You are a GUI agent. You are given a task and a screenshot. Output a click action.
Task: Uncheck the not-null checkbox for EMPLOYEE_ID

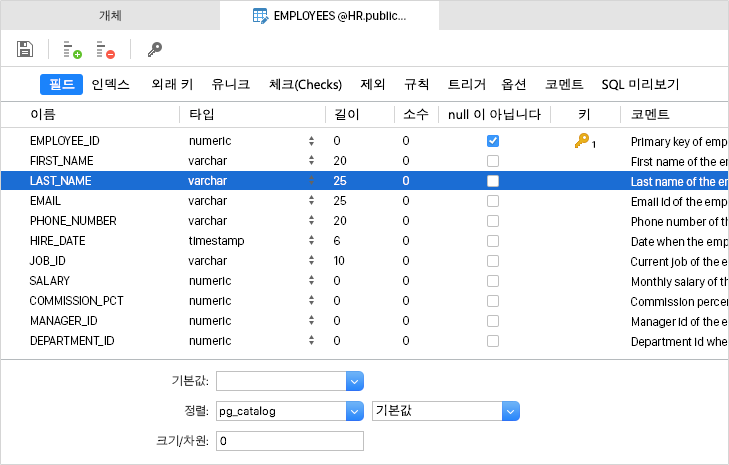pos(493,141)
